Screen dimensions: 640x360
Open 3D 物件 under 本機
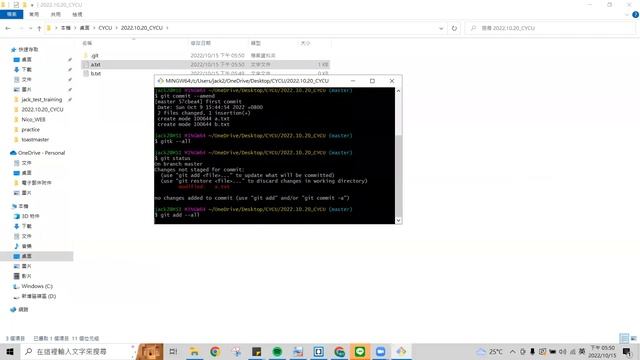click(x=30, y=216)
